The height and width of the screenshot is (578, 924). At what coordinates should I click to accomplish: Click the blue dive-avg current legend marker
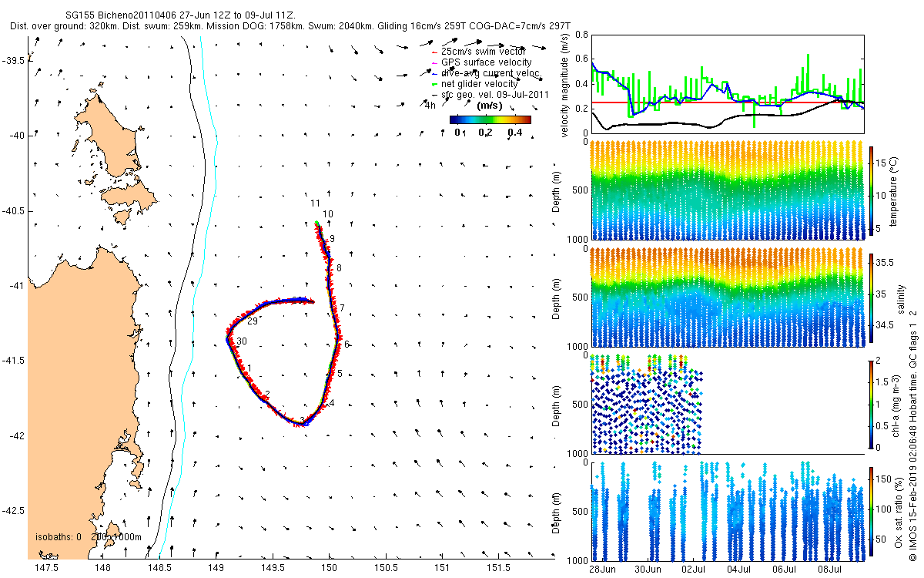click(434, 72)
